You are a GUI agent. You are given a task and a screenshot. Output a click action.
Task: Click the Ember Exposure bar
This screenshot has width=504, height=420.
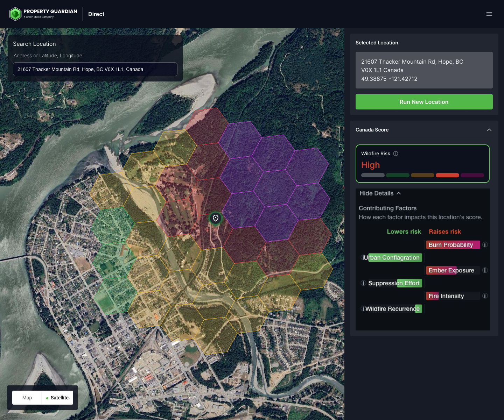453,270
